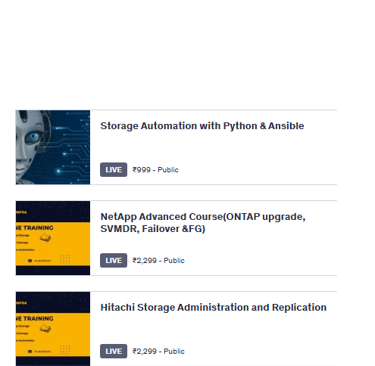
Task: Open the robot thumbnail for Storage Automation course
Action: pyautogui.click(x=53, y=147)
